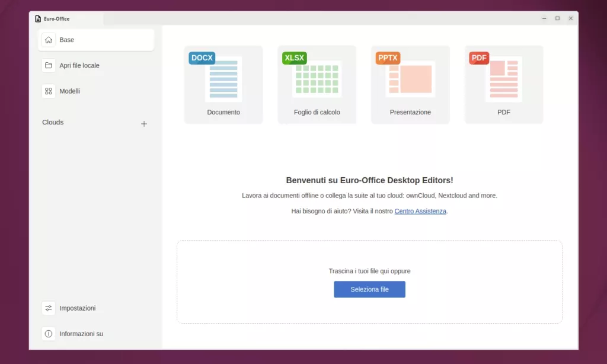
Task: Create a new PPTX Presentazione
Action: tap(410, 84)
